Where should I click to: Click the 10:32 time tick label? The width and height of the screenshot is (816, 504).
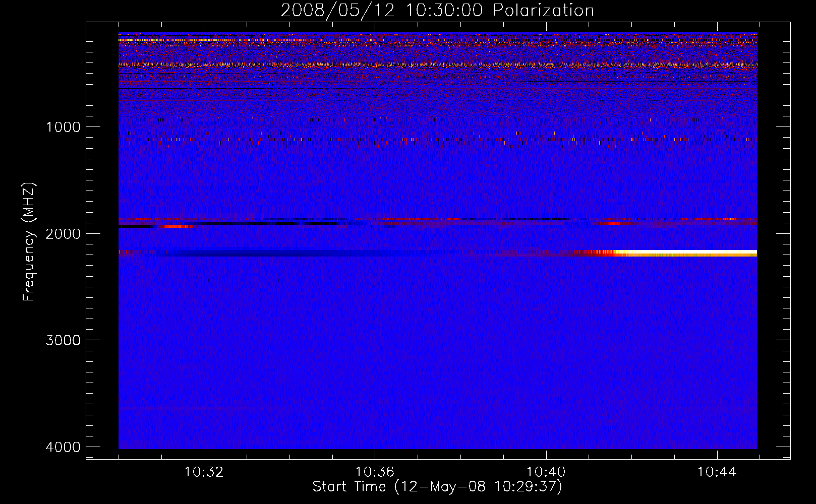[x=204, y=472]
